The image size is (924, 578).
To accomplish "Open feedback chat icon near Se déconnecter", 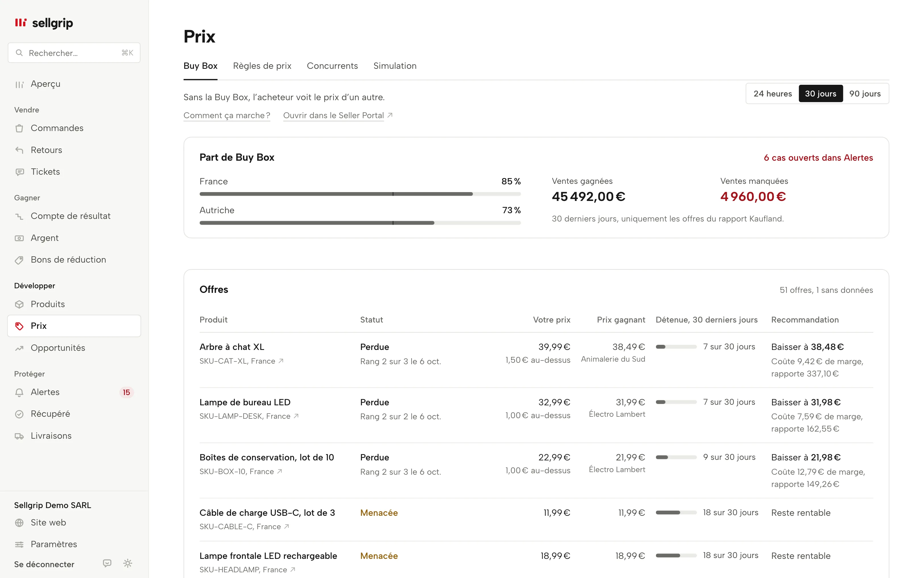I will (x=107, y=563).
